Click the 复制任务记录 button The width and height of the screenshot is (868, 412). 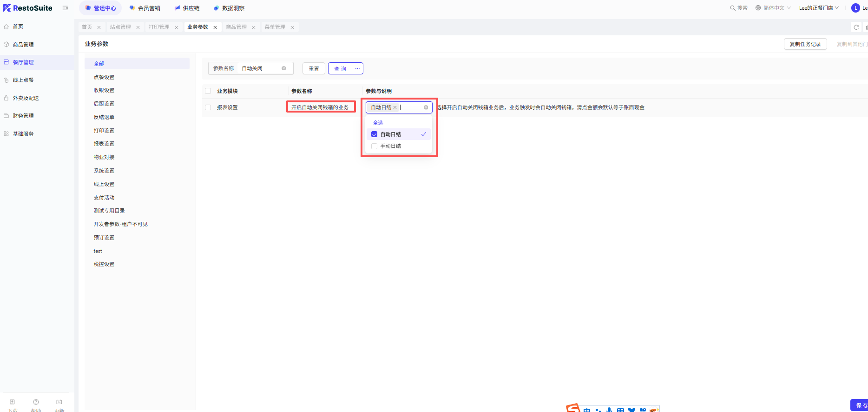coord(805,44)
